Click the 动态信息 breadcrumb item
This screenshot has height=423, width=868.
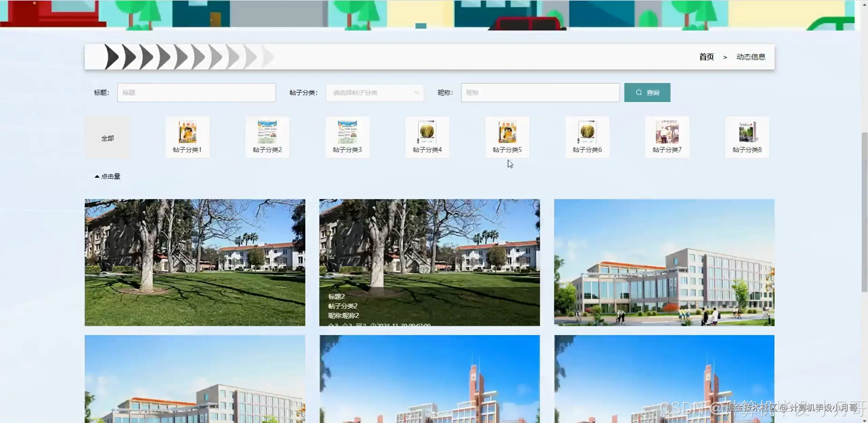(751, 57)
